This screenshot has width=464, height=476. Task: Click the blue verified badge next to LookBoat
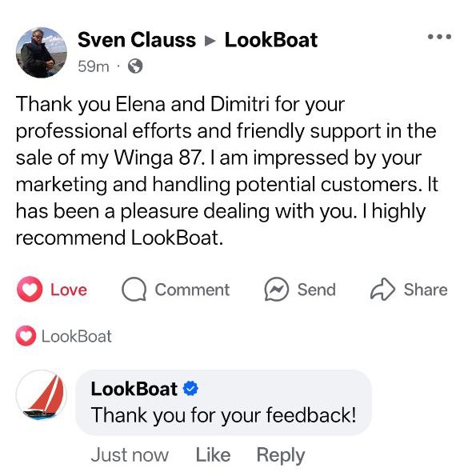click(190, 389)
